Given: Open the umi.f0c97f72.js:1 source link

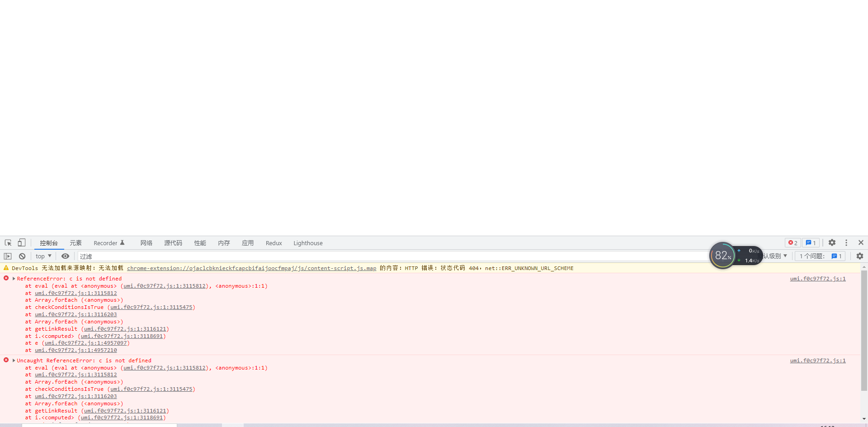Looking at the screenshot, I should click(817, 279).
